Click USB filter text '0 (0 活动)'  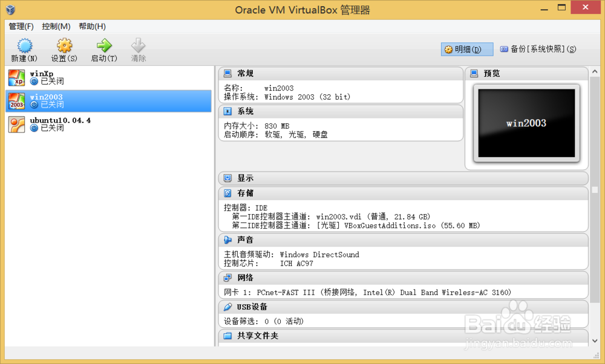[284, 322]
